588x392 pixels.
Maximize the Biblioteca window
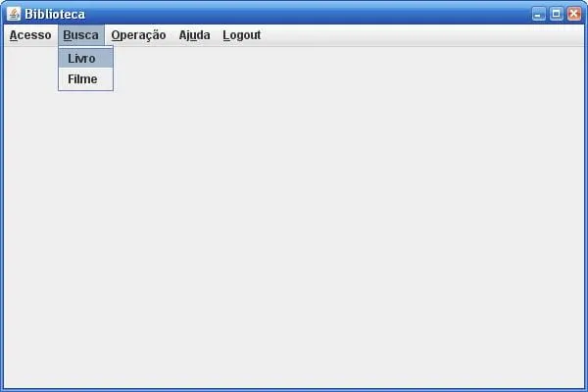(556, 15)
